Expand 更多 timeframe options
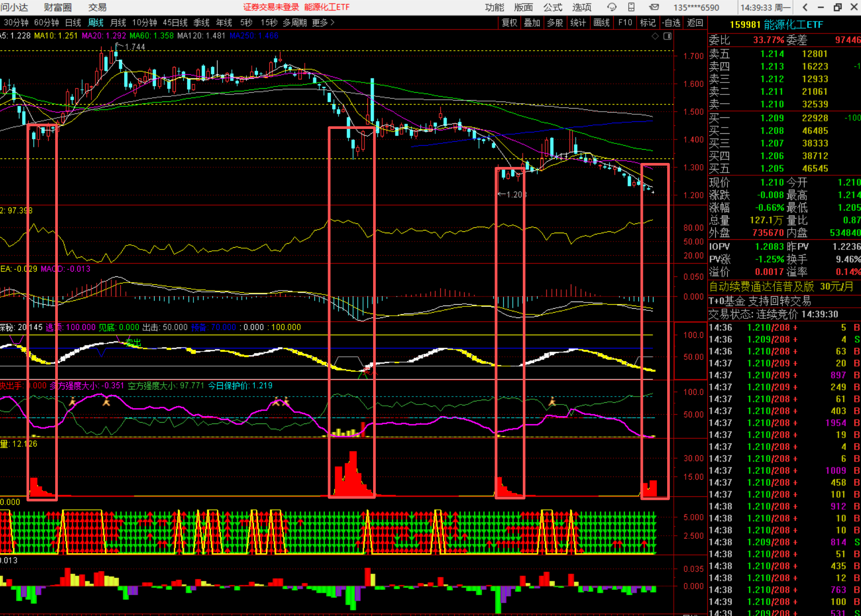Image resolution: width=861 pixels, height=616 pixels. coord(323,23)
